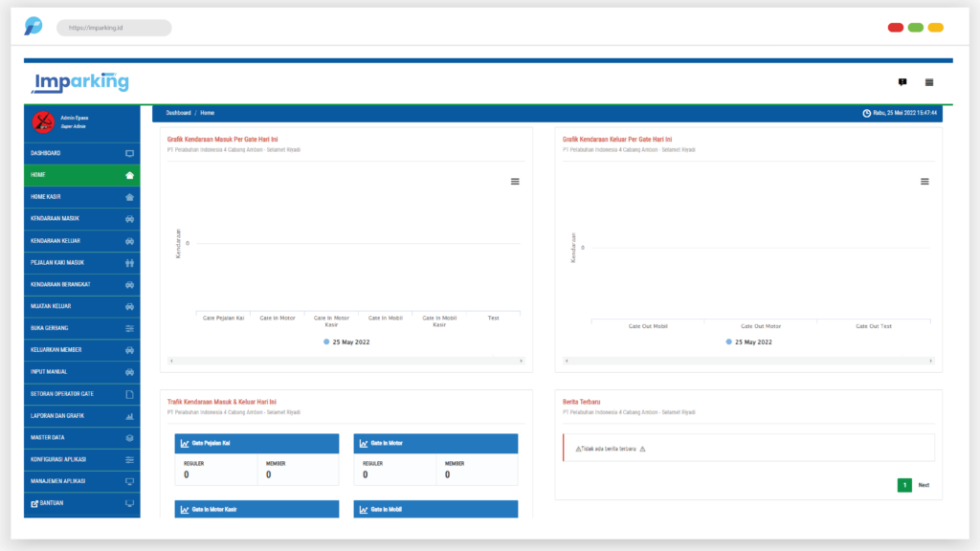Image resolution: width=980 pixels, height=551 pixels.
Task: Open chart menu for Kendaraan Masuk graph
Action: pyautogui.click(x=515, y=181)
